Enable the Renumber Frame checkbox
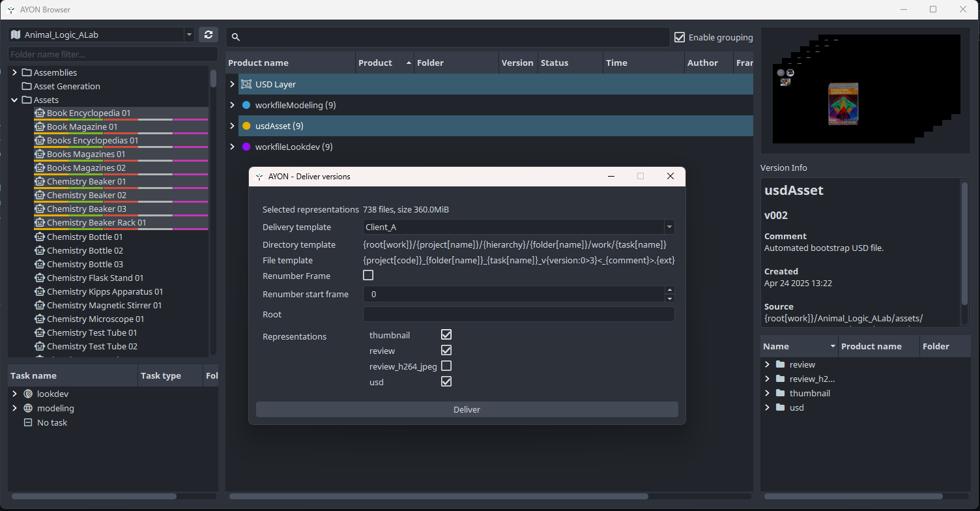Viewport: 980px width, 511px height. click(x=368, y=276)
